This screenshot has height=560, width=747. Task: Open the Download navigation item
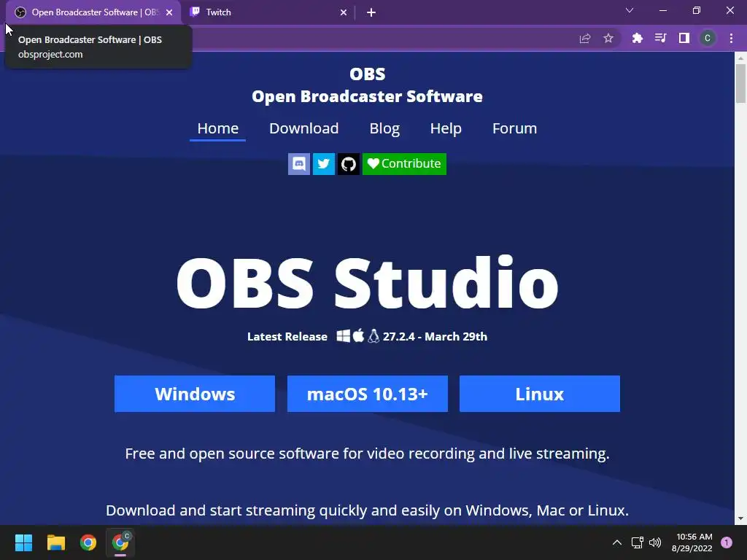[304, 128]
